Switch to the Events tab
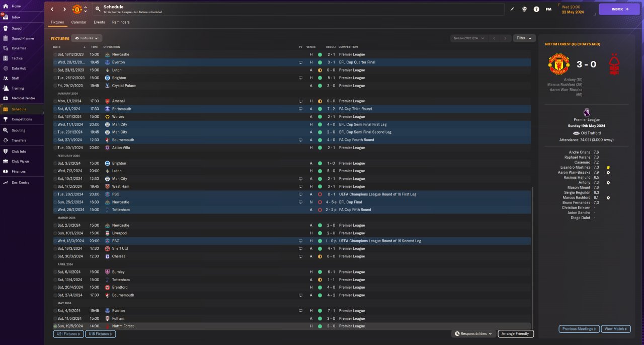This screenshot has height=345, width=644. [x=99, y=22]
